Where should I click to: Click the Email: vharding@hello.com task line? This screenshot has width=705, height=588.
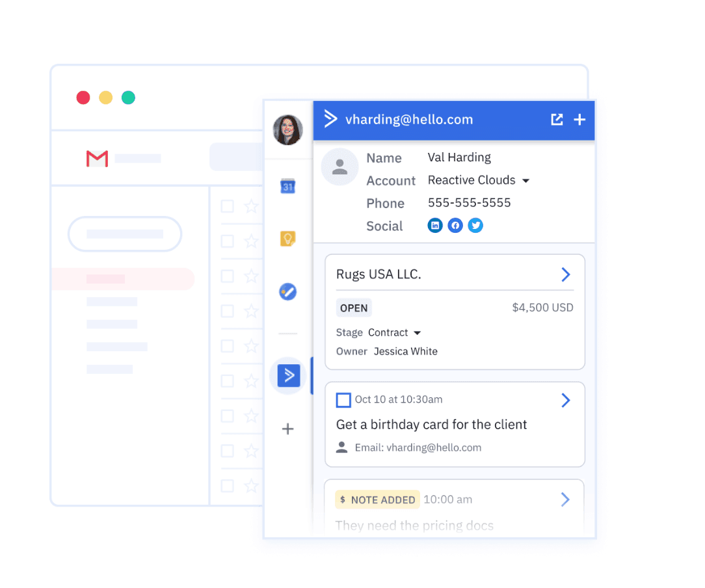coord(418,448)
